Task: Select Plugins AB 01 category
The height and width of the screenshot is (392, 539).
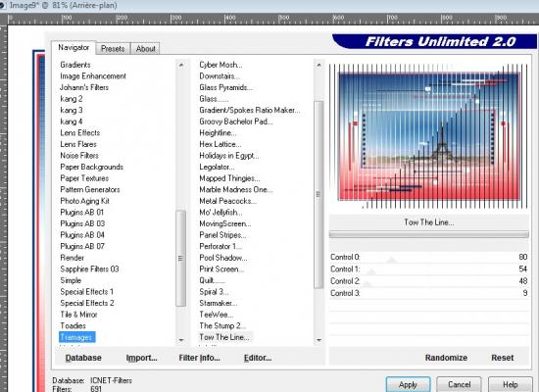Action: 81,212
